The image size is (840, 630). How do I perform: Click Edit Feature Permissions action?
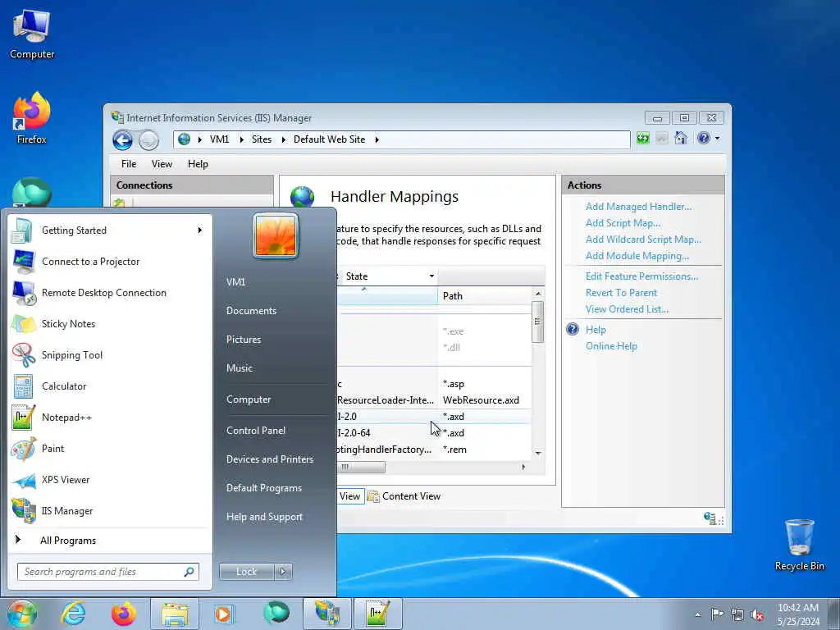tap(641, 276)
